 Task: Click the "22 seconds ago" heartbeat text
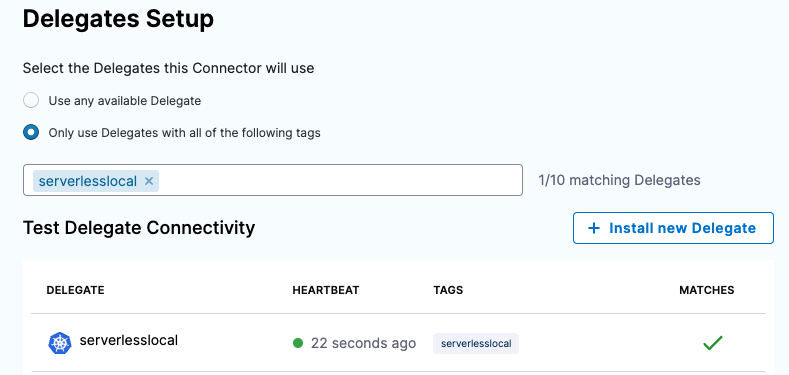pos(363,343)
